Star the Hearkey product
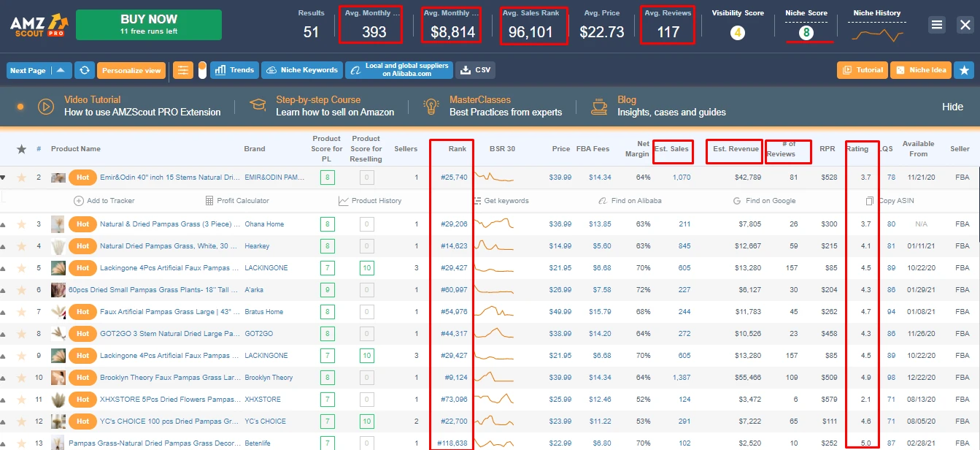This screenshot has height=450, width=980. pyautogui.click(x=21, y=246)
